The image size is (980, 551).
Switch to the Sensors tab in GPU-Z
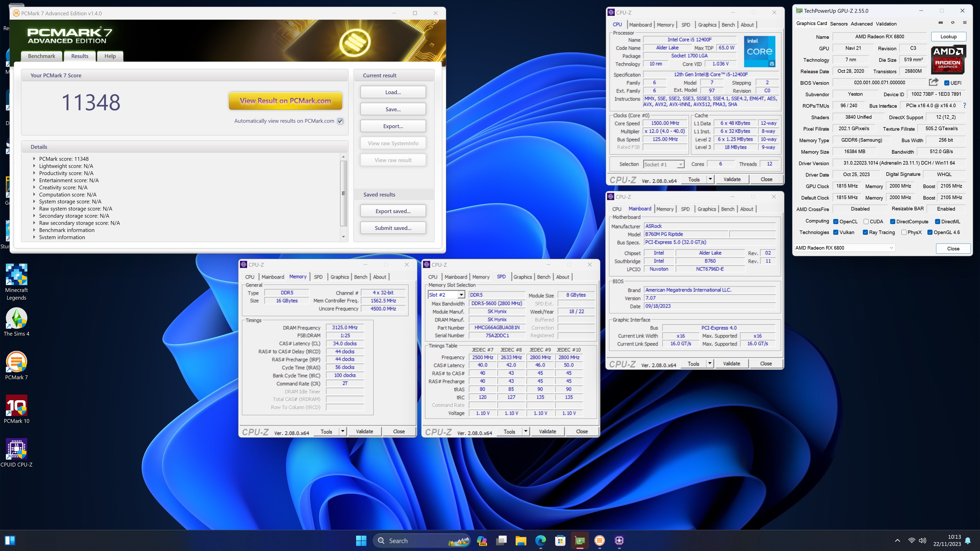tap(839, 23)
